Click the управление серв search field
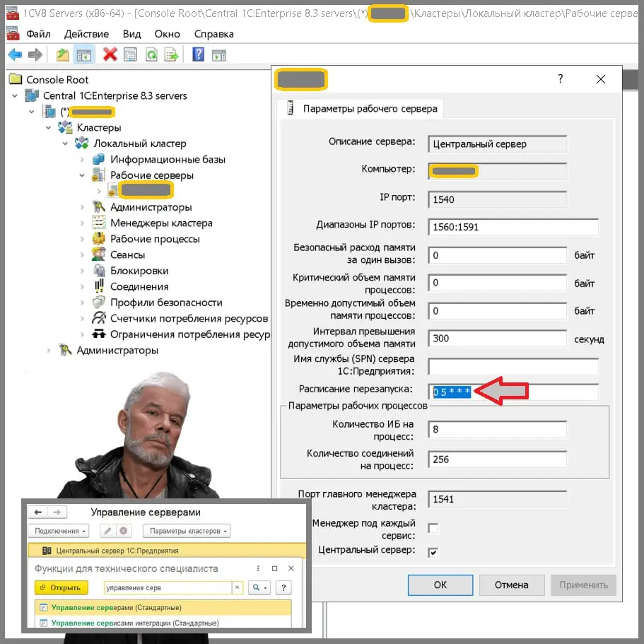This screenshot has height=644, width=644. coord(168,587)
